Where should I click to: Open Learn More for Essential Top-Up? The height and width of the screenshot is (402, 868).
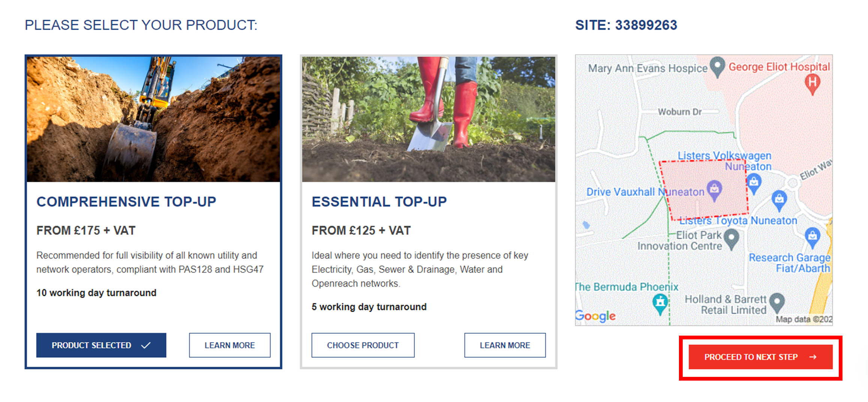[505, 345]
